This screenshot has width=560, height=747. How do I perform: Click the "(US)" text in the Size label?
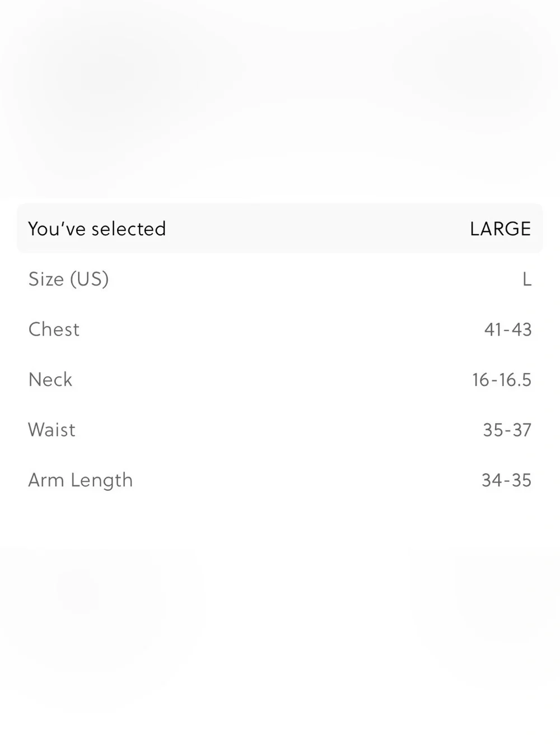coord(90,279)
